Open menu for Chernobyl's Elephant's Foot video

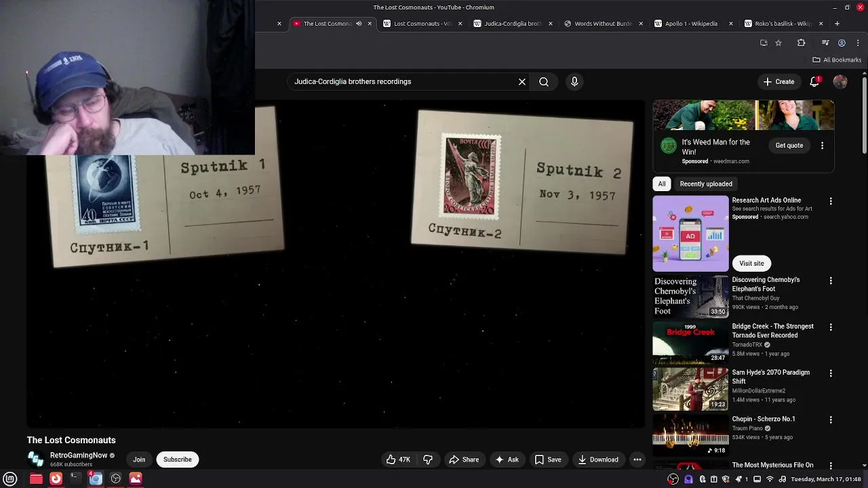pyautogui.click(x=831, y=281)
